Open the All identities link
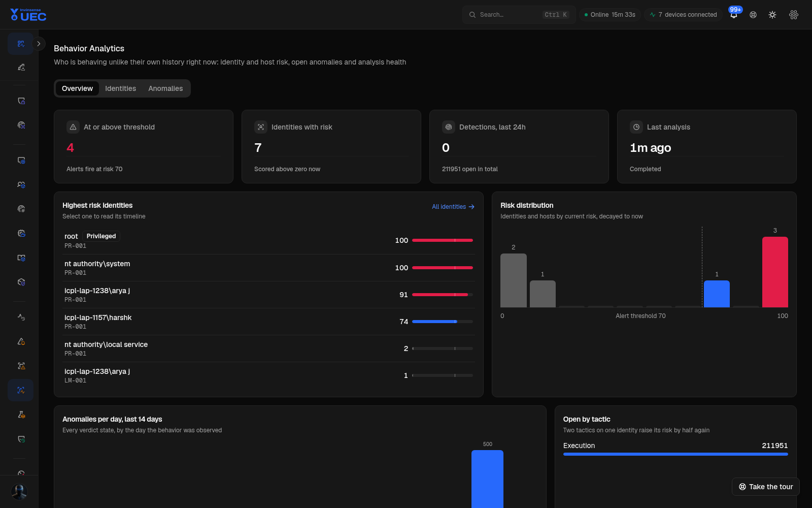The image size is (812, 508). click(453, 207)
